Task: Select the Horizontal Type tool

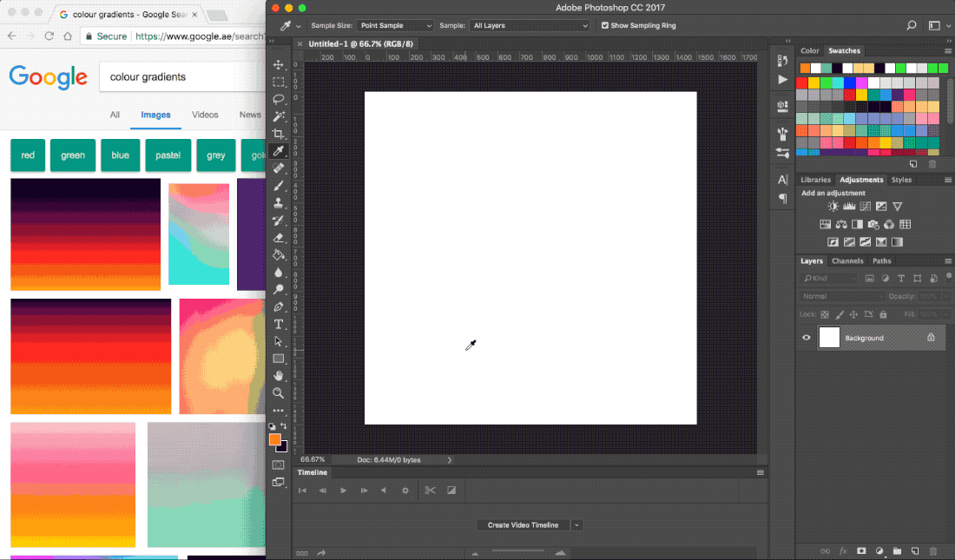Action: [280, 324]
